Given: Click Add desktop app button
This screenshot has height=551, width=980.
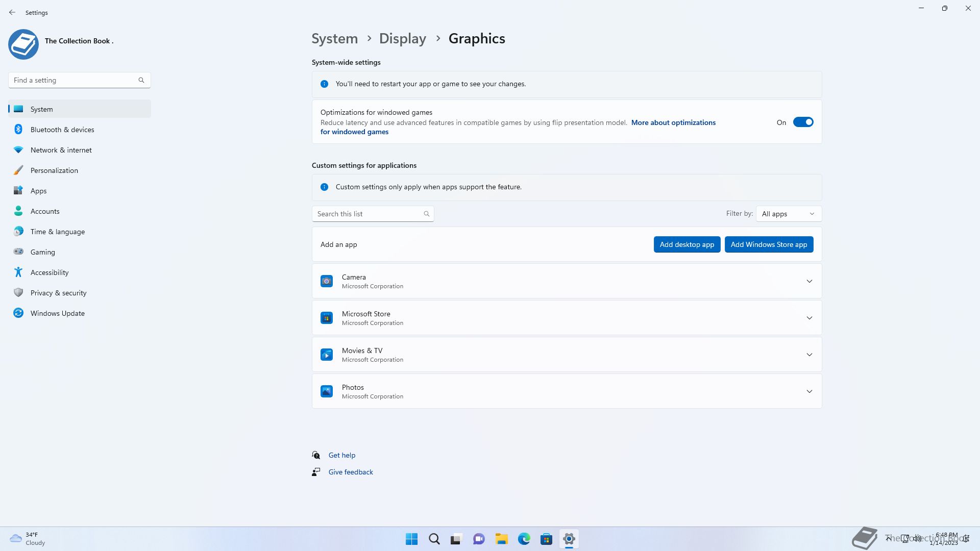Looking at the screenshot, I should pyautogui.click(x=687, y=244).
